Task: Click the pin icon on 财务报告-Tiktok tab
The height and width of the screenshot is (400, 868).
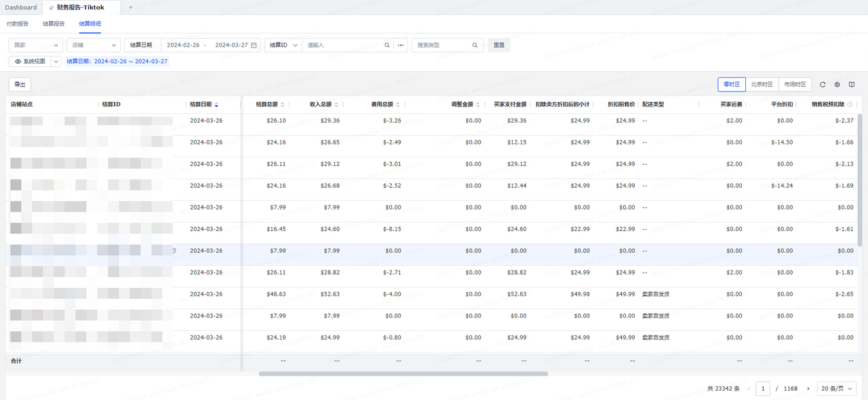Action: pos(52,7)
